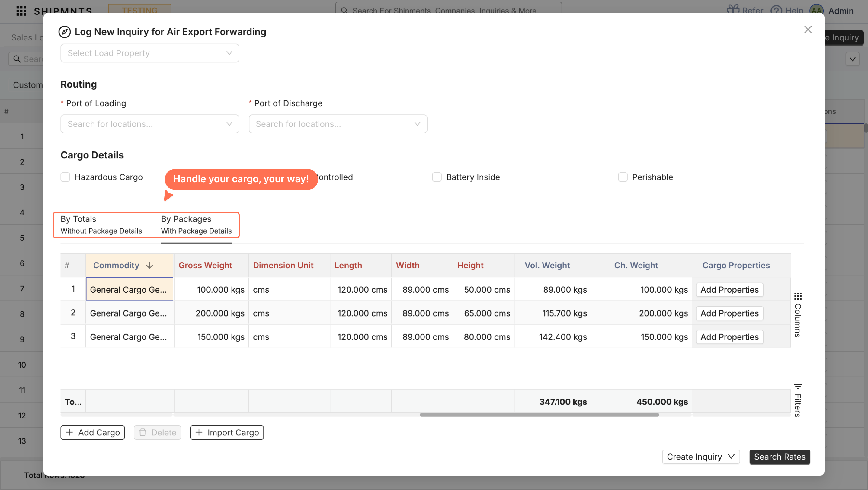This screenshot has height=490, width=868.
Task: Open the apps grid menu icon
Action: pyautogui.click(x=21, y=11)
